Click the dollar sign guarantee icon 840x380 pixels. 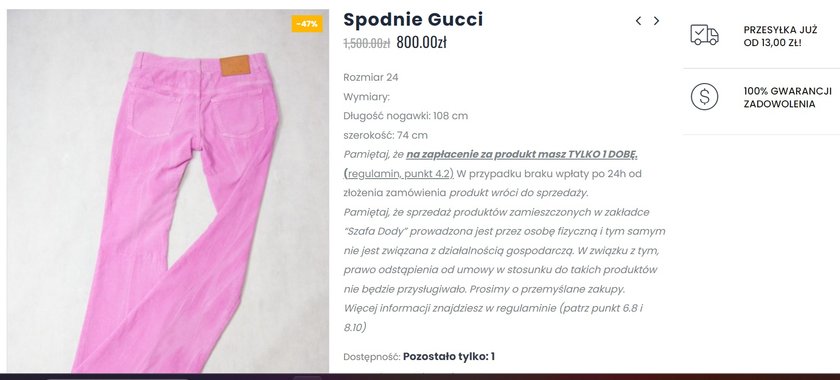tap(704, 97)
